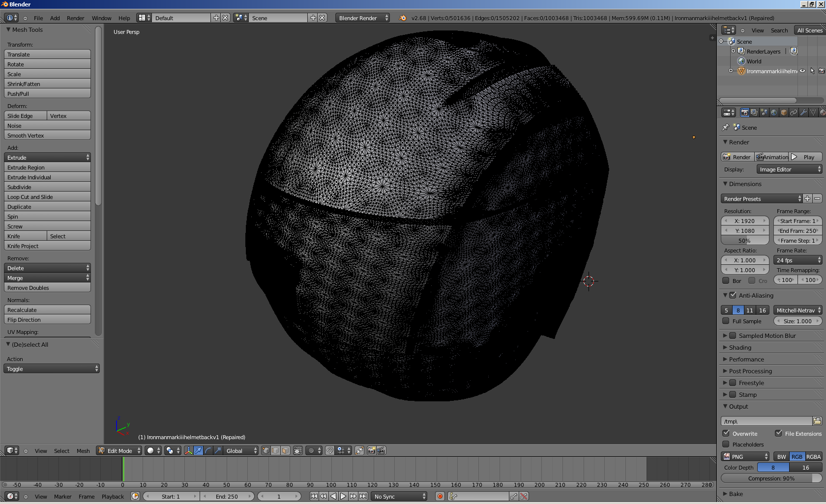The width and height of the screenshot is (826, 504).
Task: Enable Stamp checkbox
Action: (x=733, y=394)
